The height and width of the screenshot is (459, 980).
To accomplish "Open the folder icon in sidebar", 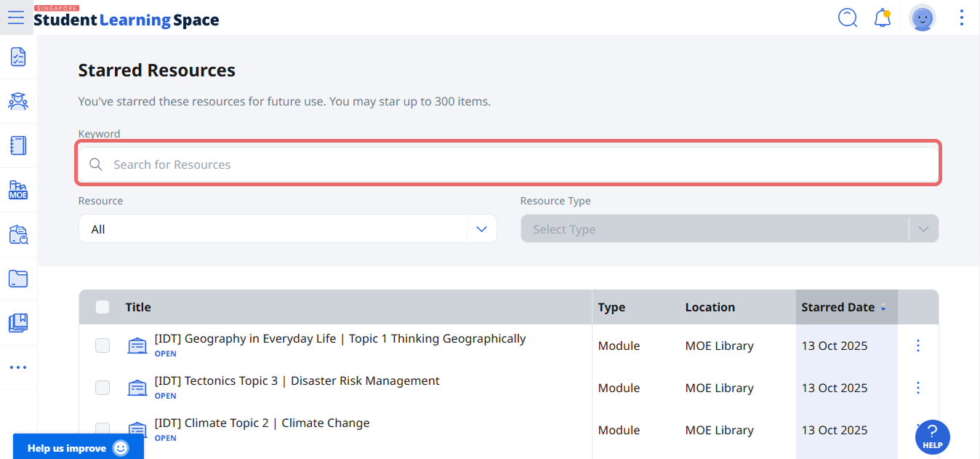I will 18,279.
